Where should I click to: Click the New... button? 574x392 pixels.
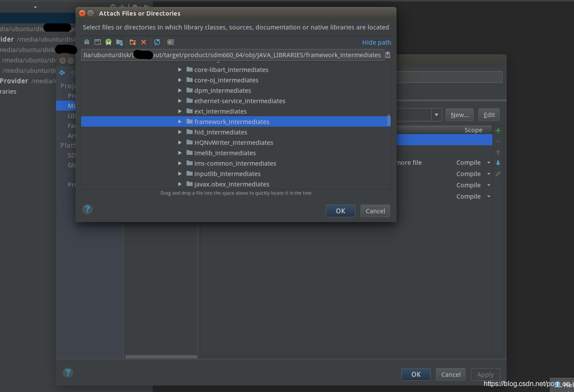(x=459, y=115)
